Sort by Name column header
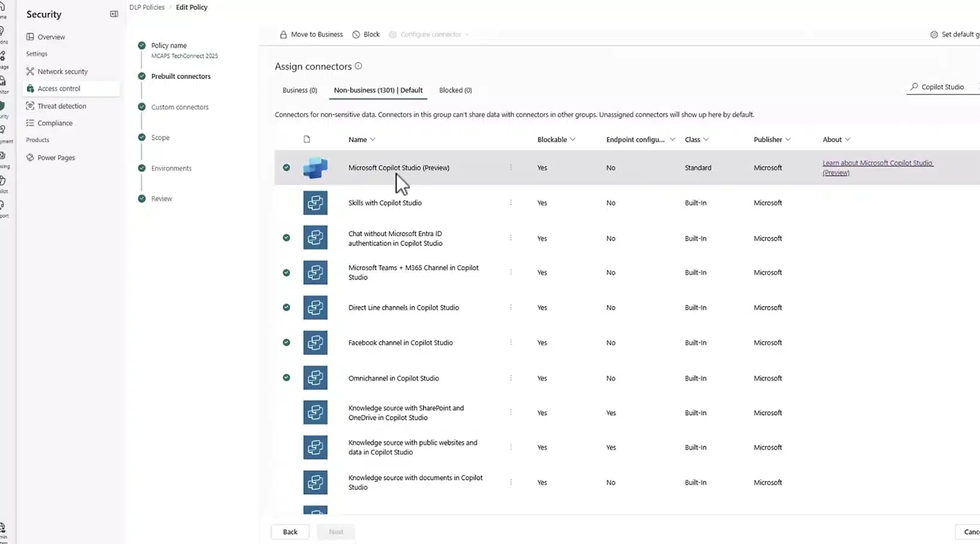Image resolution: width=980 pixels, height=544 pixels. coord(362,139)
